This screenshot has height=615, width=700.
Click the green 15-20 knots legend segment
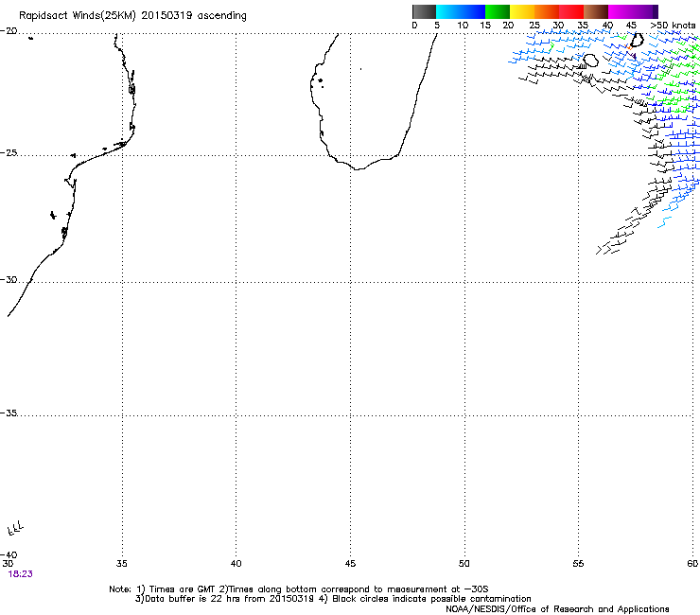[498, 11]
